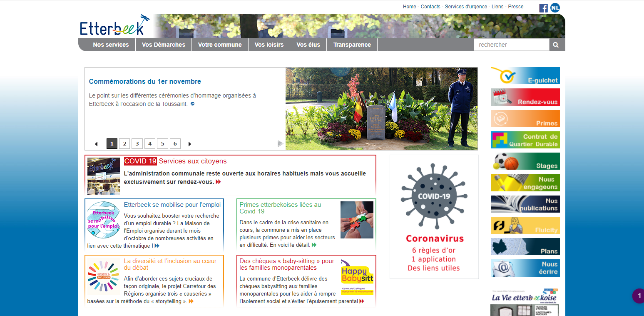Open the Rendez-vous calendar banner

coord(525,97)
